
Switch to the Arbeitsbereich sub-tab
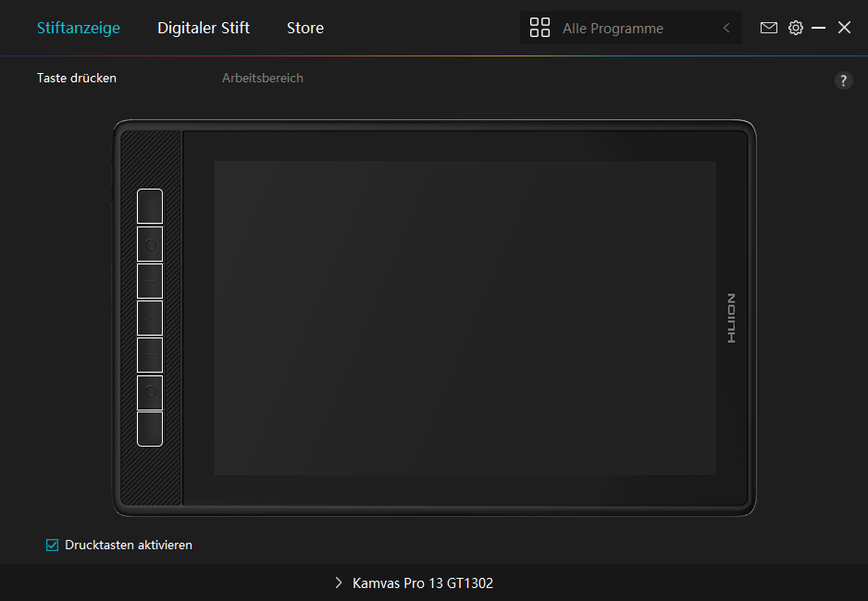click(x=262, y=78)
